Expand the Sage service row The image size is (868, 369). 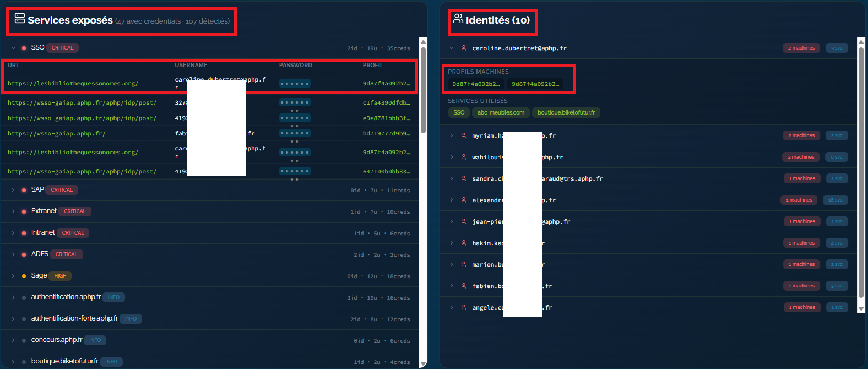(13, 276)
